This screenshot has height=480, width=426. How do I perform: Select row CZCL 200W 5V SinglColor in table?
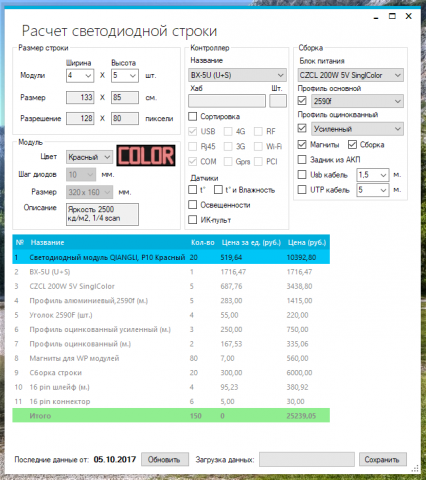point(171,286)
